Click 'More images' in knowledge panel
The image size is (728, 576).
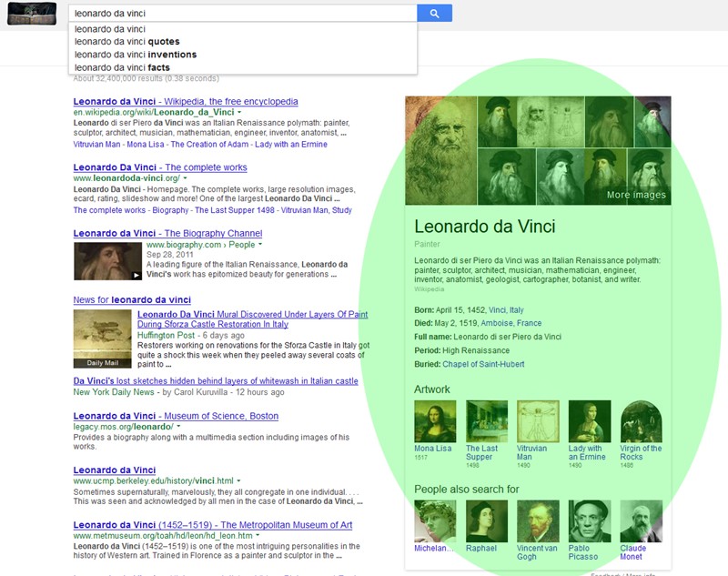[x=636, y=195]
